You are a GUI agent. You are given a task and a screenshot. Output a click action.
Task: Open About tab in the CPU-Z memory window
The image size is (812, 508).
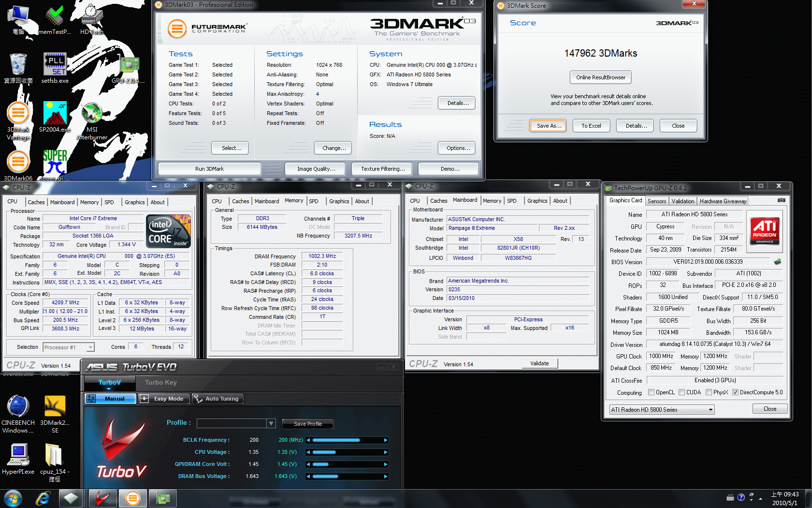pos(362,201)
